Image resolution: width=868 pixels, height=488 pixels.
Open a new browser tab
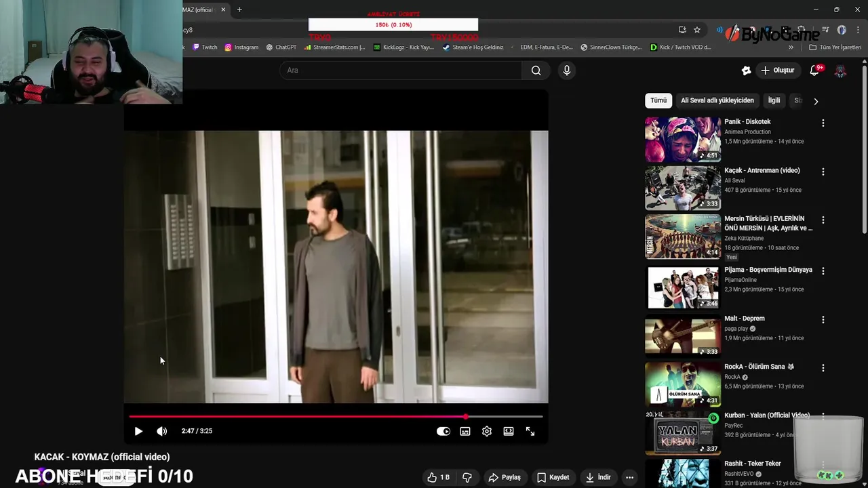239,9
